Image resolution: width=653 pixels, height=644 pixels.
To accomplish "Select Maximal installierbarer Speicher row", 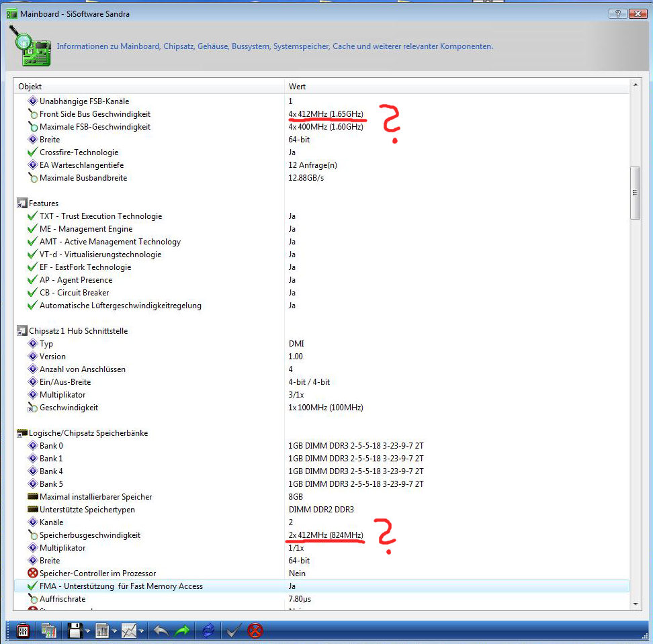I will (x=322, y=497).
